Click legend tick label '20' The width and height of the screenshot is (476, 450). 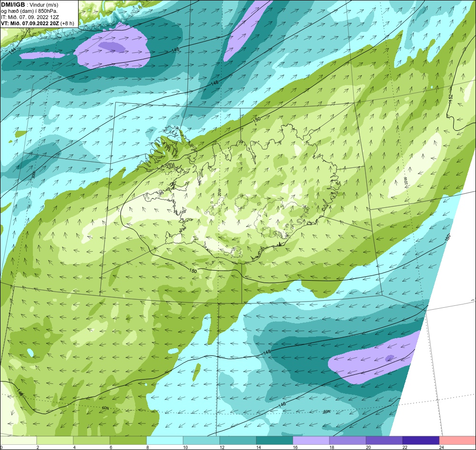pyautogui.click(x=368, y=447)
